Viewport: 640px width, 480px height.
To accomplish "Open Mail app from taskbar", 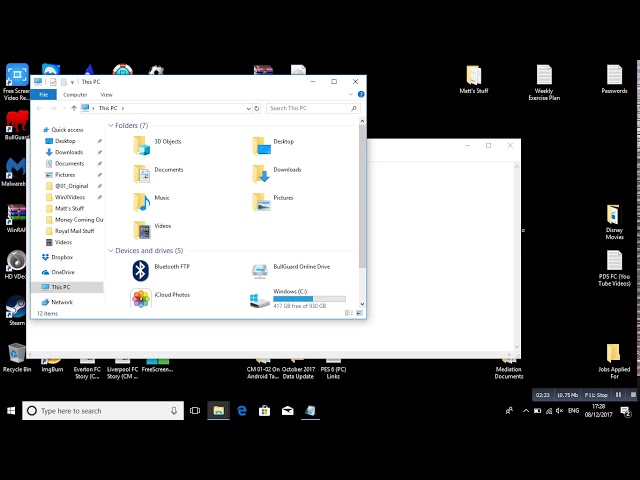I will (x=288, y=411).
